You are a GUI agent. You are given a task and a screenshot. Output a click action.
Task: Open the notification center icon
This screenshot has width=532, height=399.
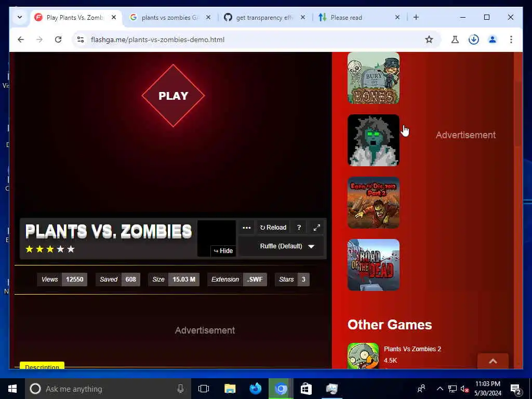(x=516, y=389)
